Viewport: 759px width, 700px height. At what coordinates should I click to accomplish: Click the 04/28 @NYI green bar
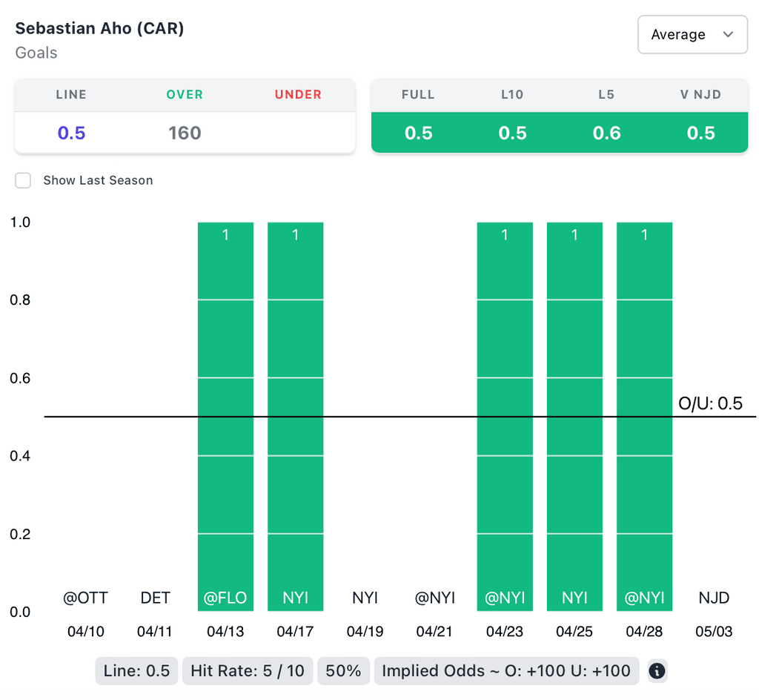coord(644,416)
